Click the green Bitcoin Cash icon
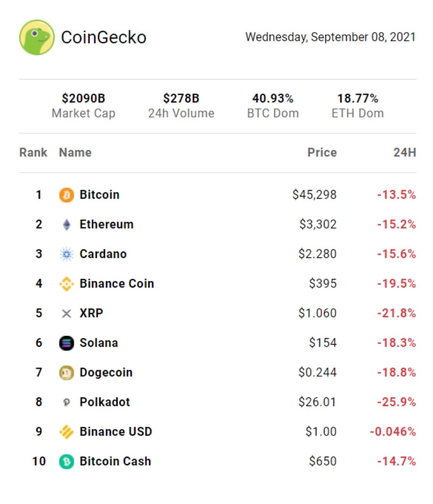The width and height of the screenshot is (433, 504). [x=66, y=462]
